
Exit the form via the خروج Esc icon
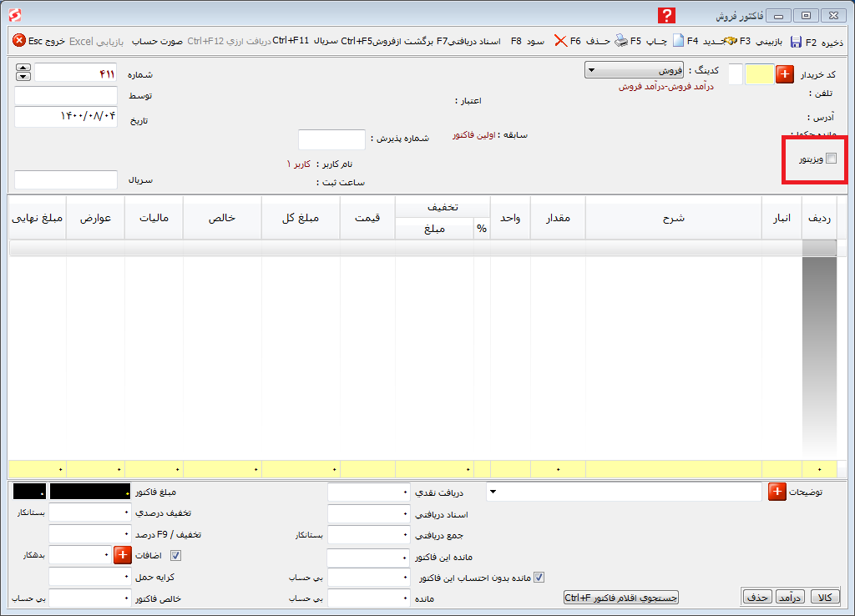(19, 40)
